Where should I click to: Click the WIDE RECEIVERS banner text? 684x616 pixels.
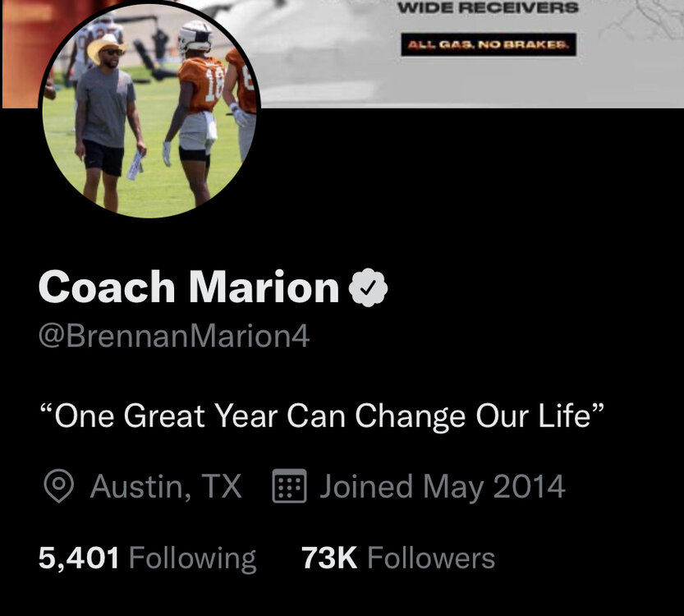click(x=488, y=8)
